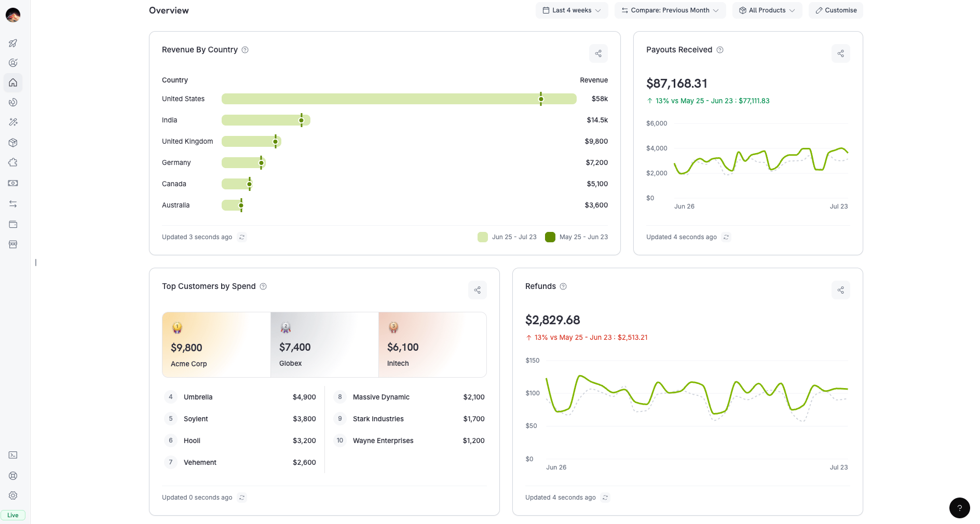Click the Umbrella customer row
The width and height of the screenshot is (980, 524).
pos(240,397)
